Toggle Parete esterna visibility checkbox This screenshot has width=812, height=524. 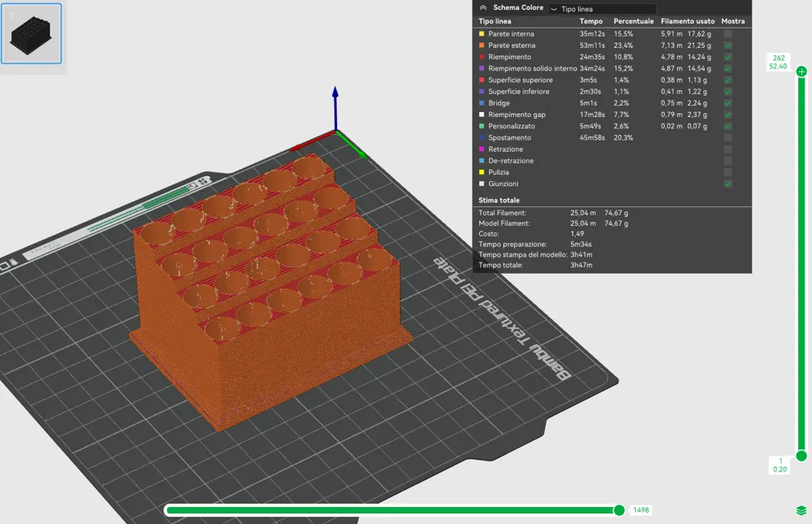728,45
